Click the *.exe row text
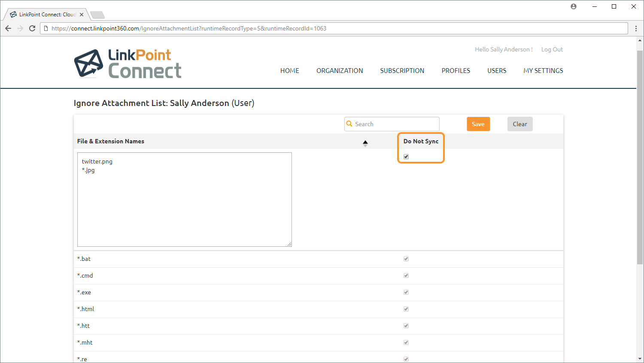644x363 pixels. click(84, 292)
